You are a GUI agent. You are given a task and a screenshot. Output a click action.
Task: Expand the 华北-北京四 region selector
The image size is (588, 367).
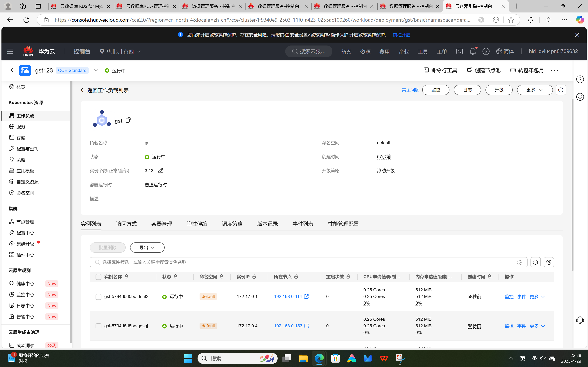click(x=120, y=51)
